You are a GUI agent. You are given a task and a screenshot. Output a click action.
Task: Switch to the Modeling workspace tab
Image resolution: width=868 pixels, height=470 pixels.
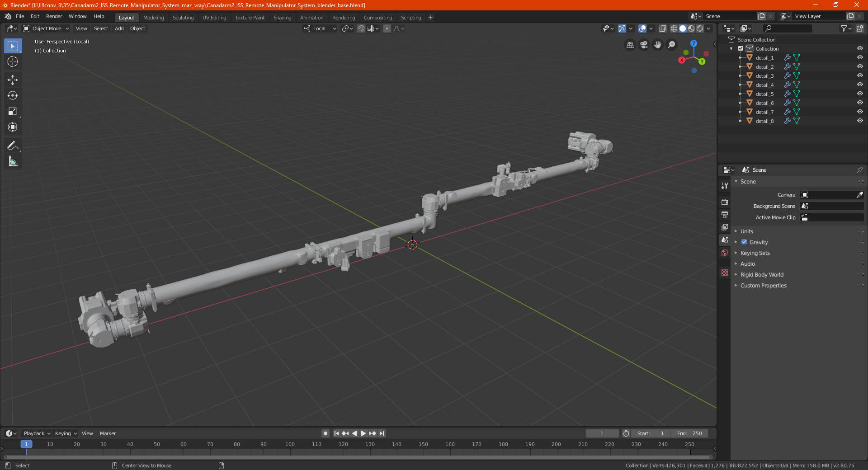click(153, 18)
